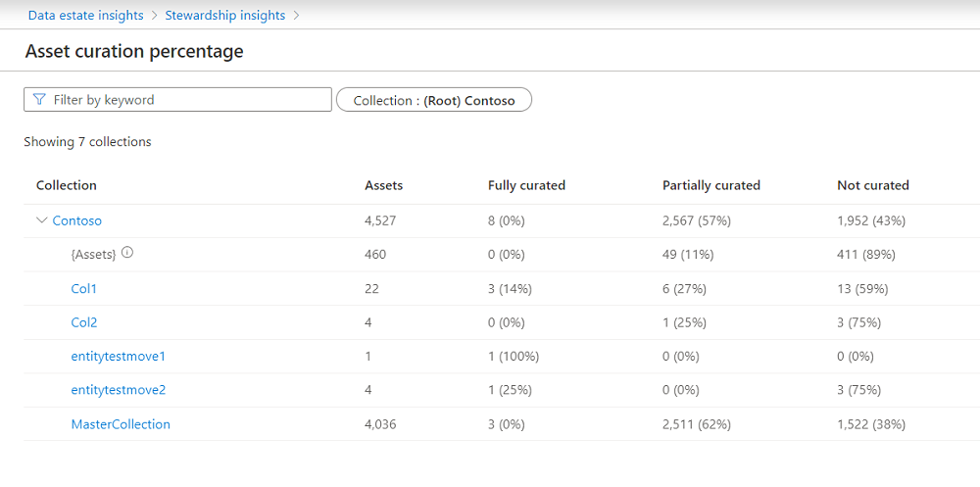This screenshot has height=487, width=980.
Task: Select the entitytestmove2 collection
Action: [x=118, y=389]
